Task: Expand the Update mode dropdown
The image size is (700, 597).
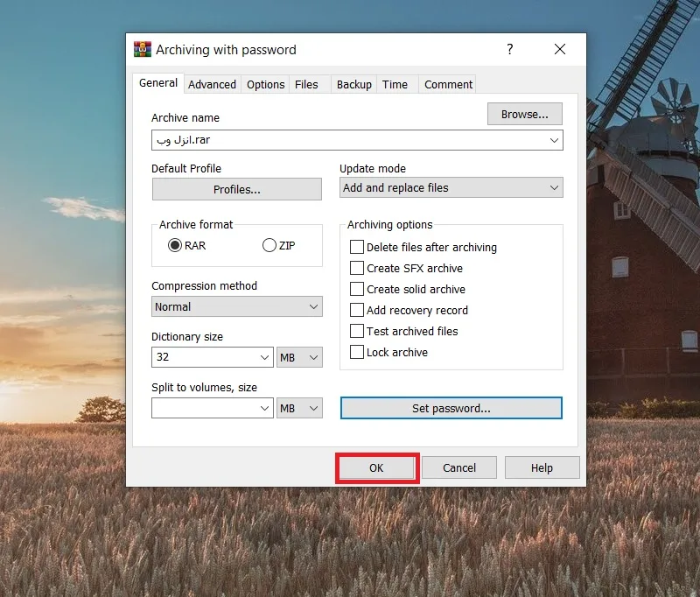Action: click(x=451, y=187)
